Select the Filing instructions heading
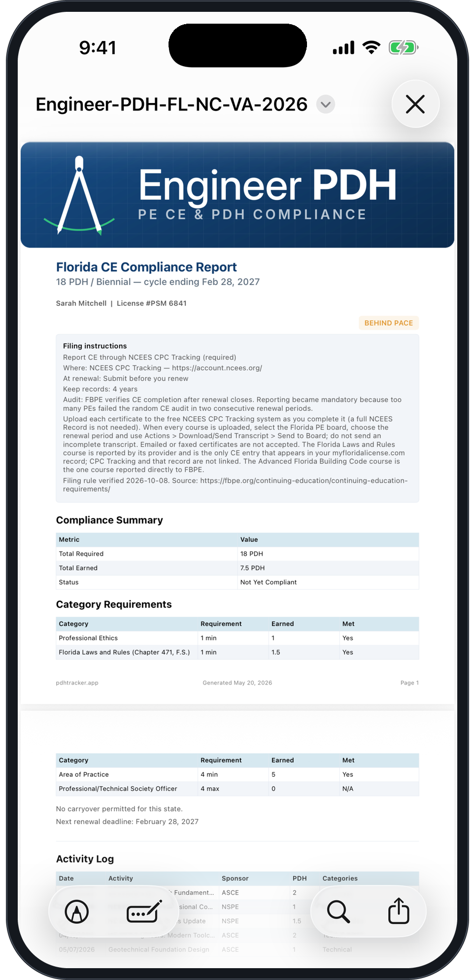This screenshot has height=980, width=475. pos(95,346)
